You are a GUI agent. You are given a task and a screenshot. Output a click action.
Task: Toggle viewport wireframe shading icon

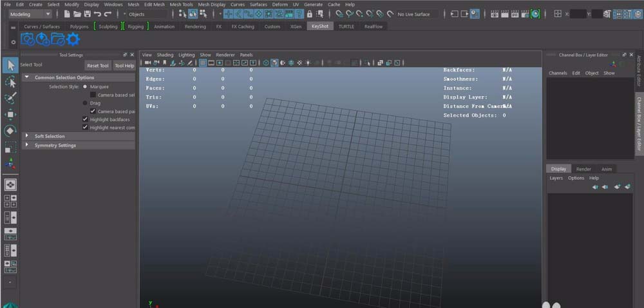point(266,63)
